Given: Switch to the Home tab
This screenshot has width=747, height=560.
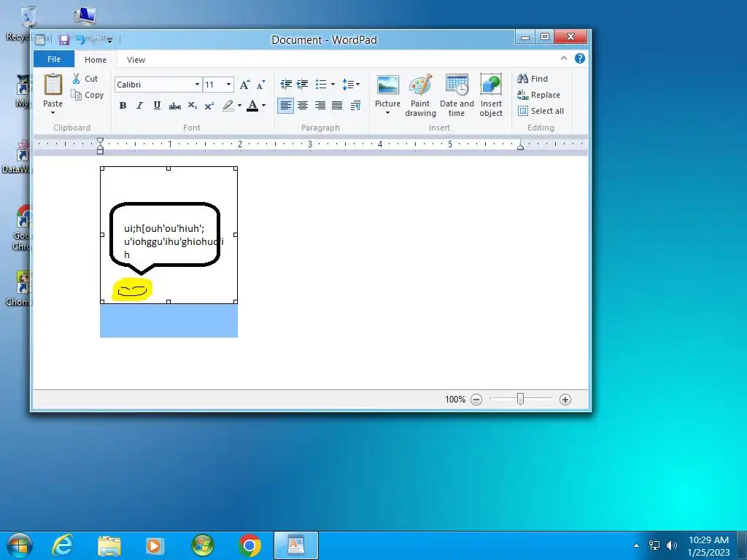Looking at the screenshot, I should (96, 60).
